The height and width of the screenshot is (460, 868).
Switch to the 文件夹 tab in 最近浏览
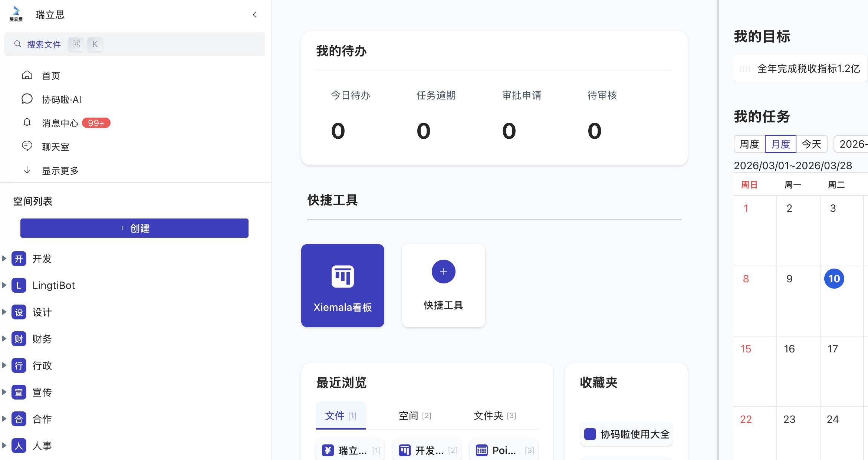tap(488, 415)
